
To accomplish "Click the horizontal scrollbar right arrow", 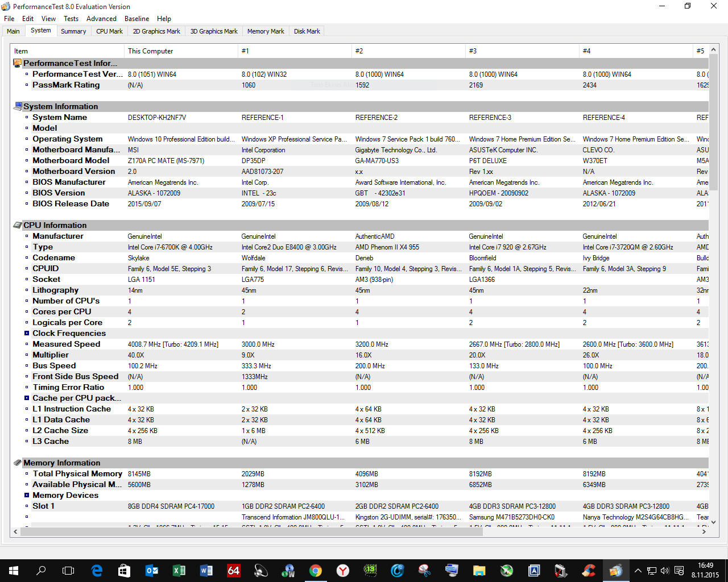I will [x=704, y=532].
